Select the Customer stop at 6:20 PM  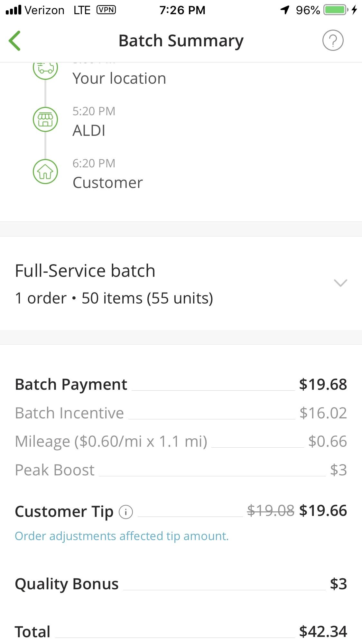[x=107, y=182]
